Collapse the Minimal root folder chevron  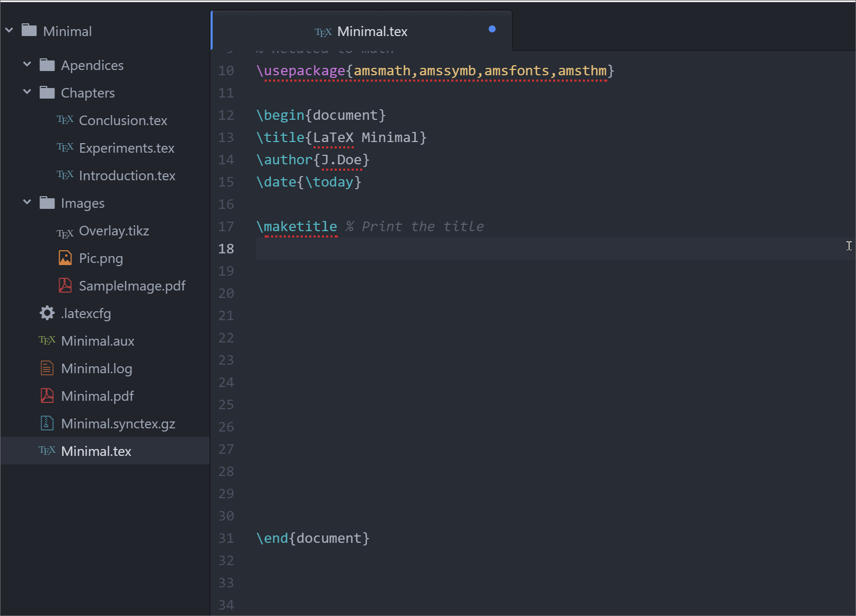tap(9, 31)
